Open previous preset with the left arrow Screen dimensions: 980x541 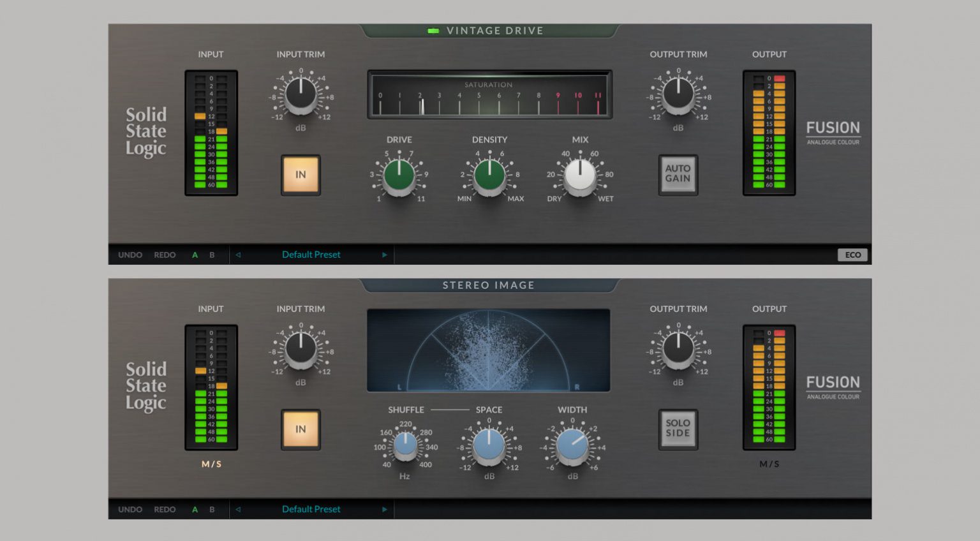tap(237, 255)
